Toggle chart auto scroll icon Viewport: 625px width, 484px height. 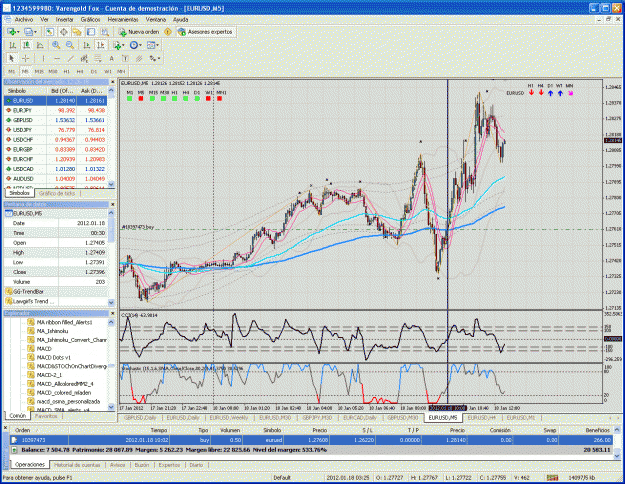click(x=86, y=45)
